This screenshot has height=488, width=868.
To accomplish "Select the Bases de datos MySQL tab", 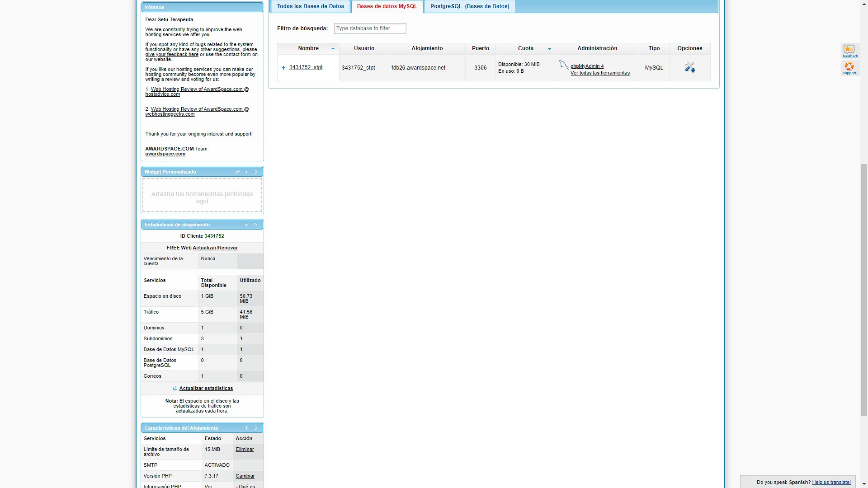I will pos(387,6).
